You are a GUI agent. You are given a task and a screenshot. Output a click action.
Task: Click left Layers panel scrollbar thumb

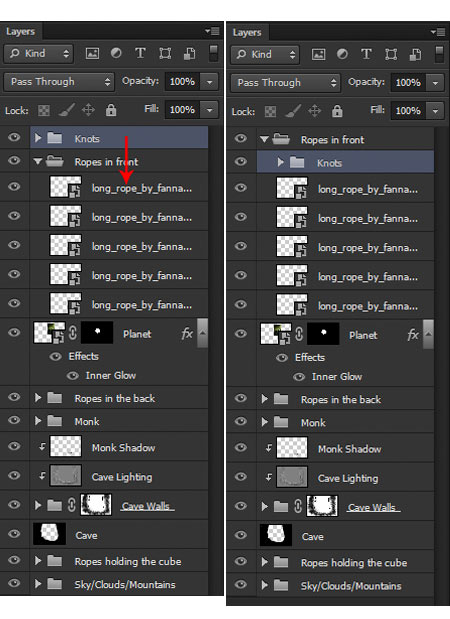[x=202, y=333]
